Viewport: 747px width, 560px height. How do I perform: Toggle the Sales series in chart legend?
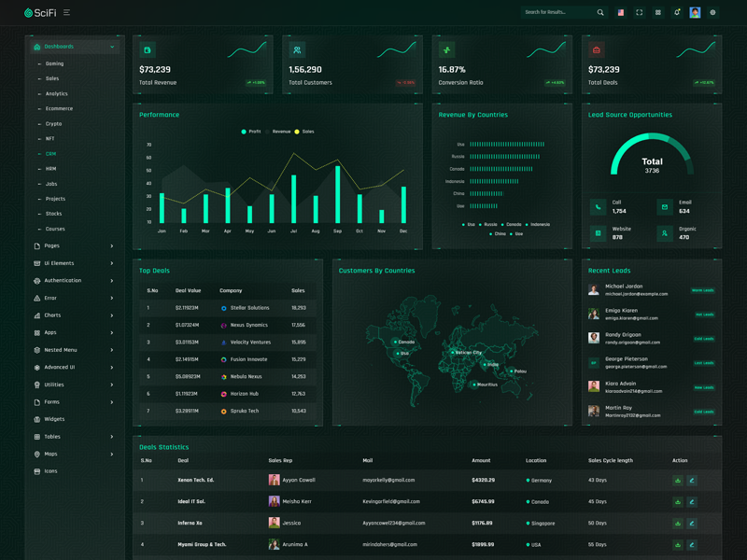point(303,132)
